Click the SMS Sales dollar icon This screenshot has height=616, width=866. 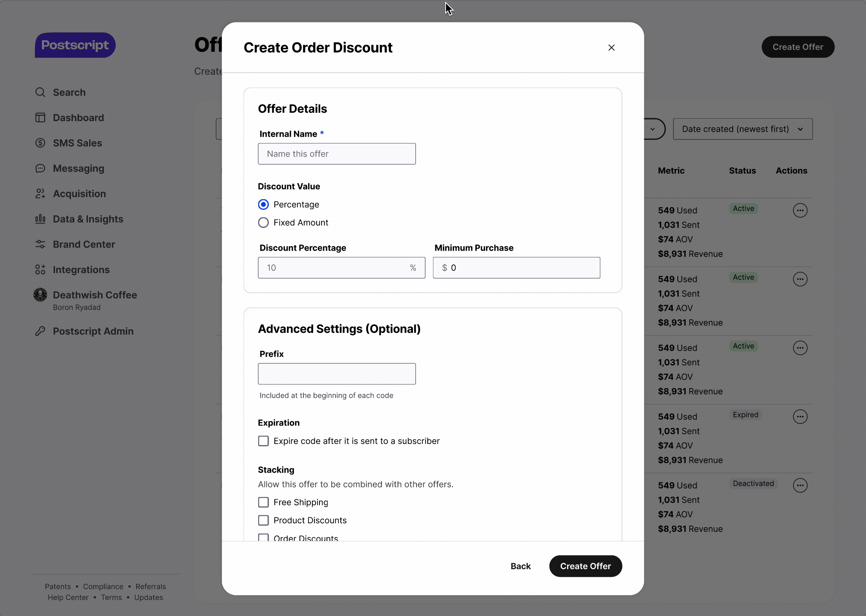pyautogui.click(x=40, y=143)
